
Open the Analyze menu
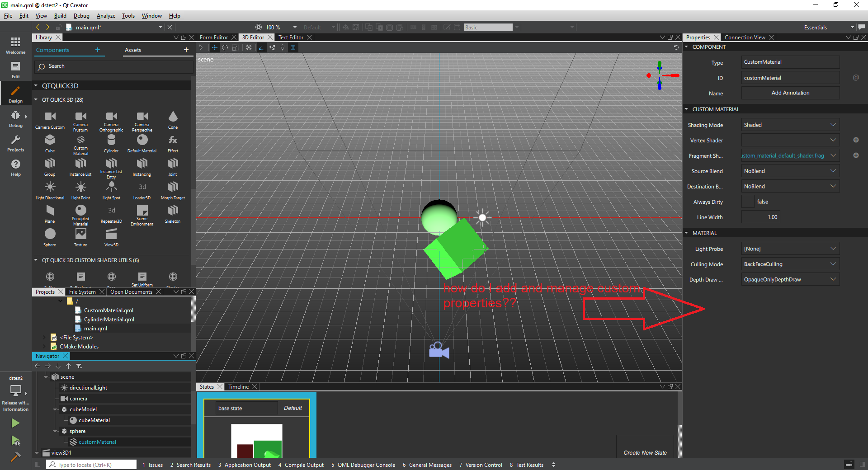tap(106, 16)
